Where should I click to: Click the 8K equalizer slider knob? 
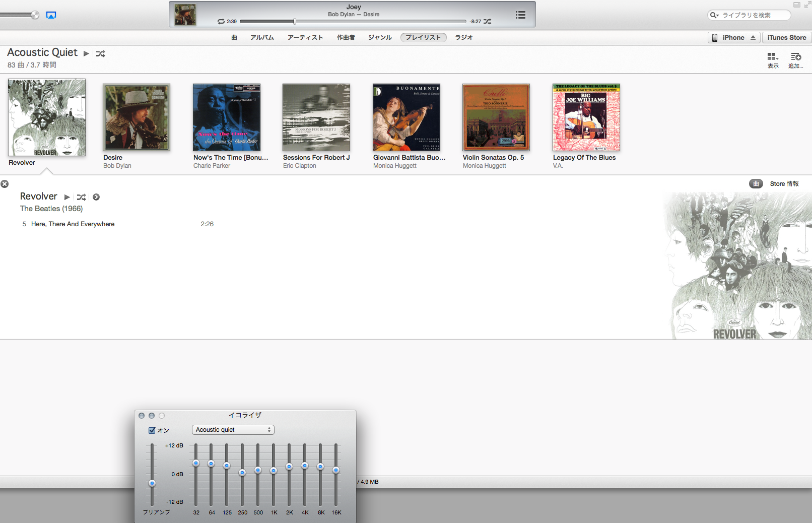pos(320,467)
